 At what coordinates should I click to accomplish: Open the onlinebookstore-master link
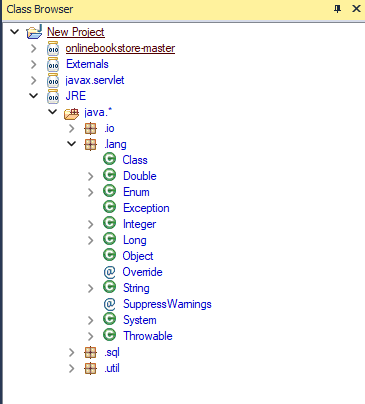click(120, 48)
